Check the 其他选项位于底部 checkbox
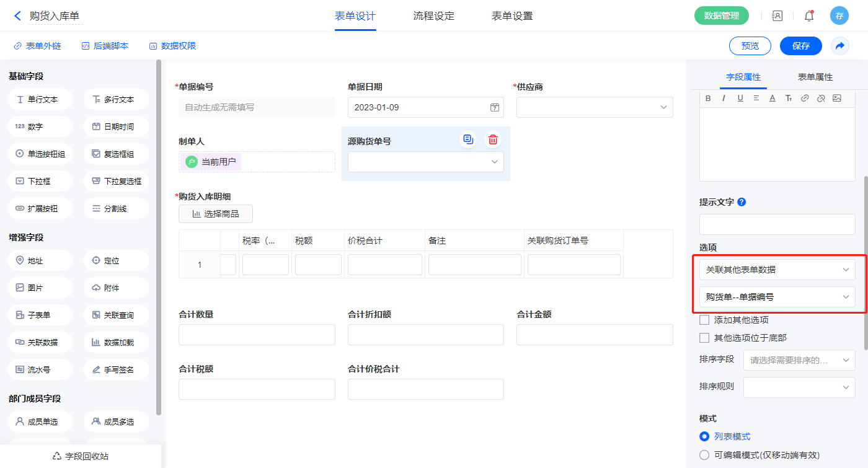868x468 pixels. click(x=704, y=338)
